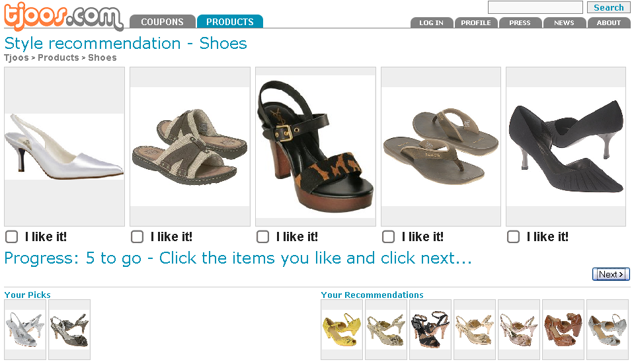Go to the Profile menu item
Viewport: 634px width, 364px height.
[475, 23]
